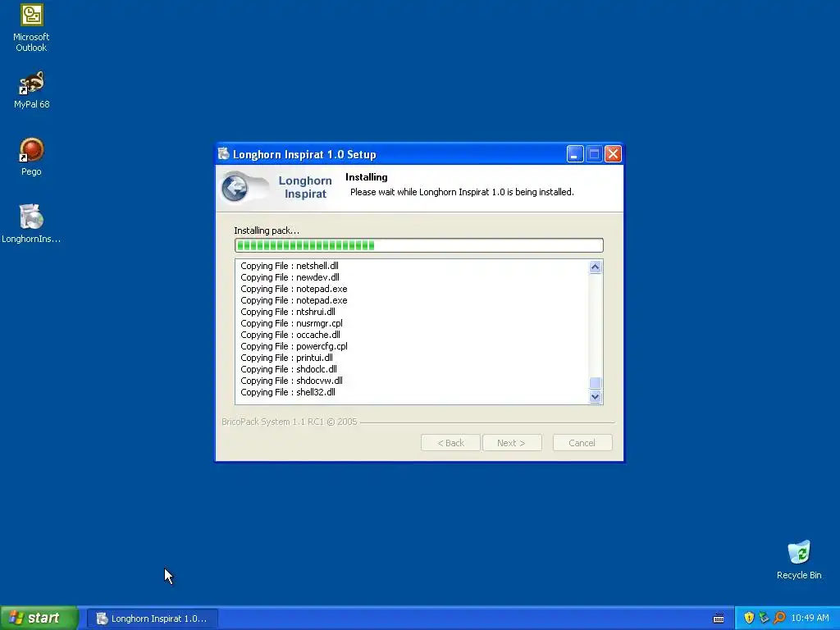Click the 10:49 AM system clock

[x=810, y=619]
